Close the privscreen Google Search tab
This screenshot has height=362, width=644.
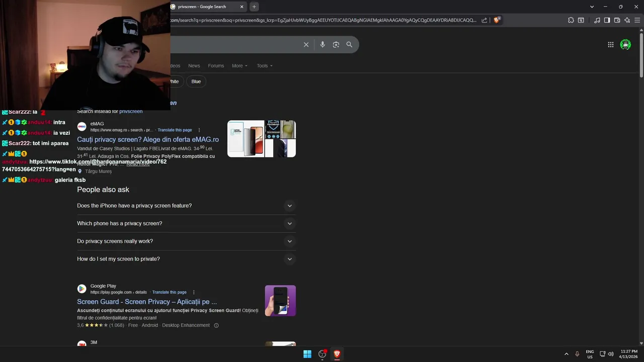pyautogui.click(x=242, y=7)
